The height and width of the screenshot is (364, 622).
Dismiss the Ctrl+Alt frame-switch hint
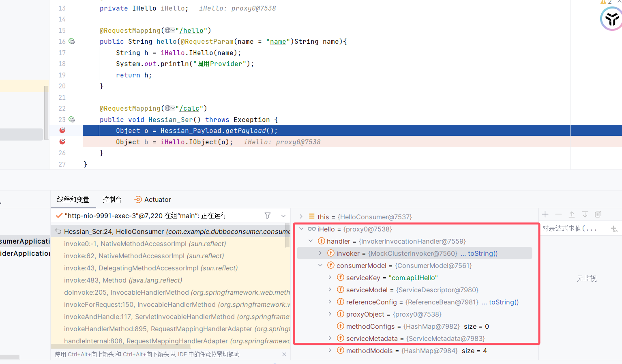(284, 354)
